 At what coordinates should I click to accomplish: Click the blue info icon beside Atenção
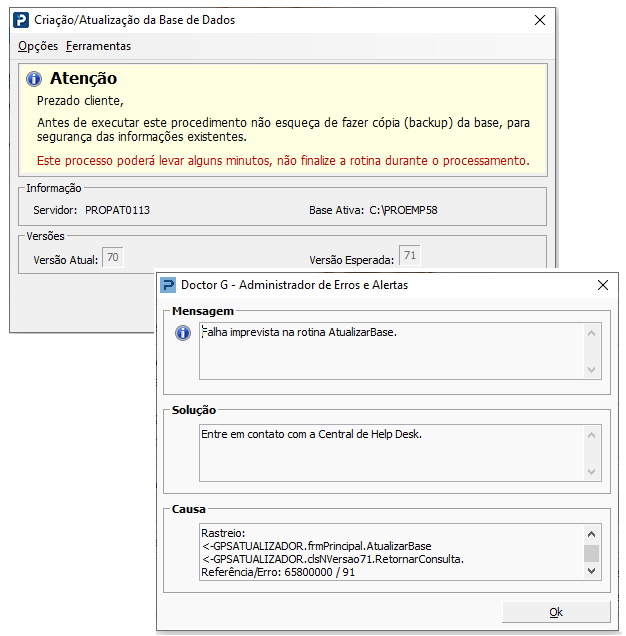(34, 79)
